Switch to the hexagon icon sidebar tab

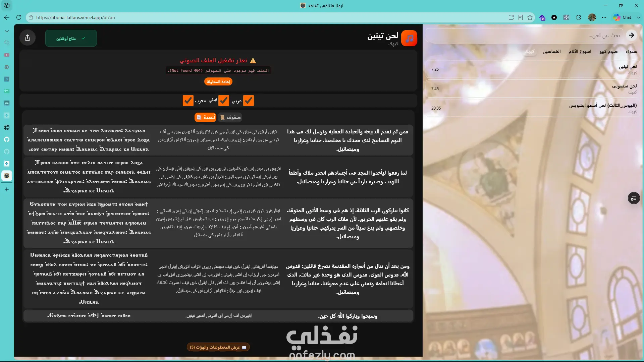click(7, 67)
